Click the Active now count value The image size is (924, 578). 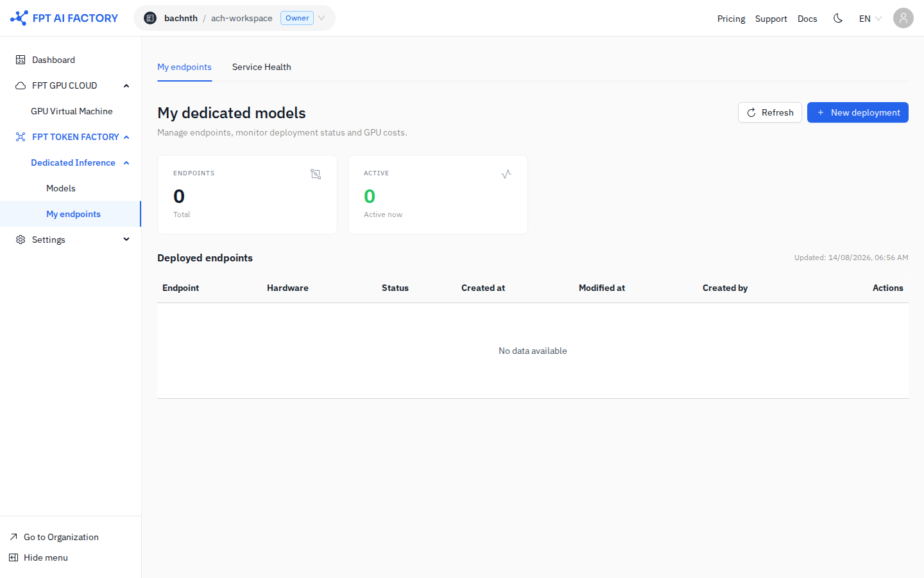pyautogui.click(x=370, y=196)
